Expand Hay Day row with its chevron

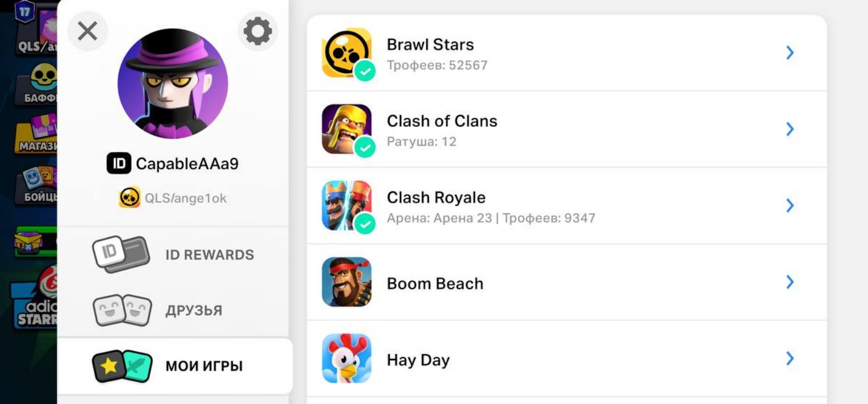[790, 359]
